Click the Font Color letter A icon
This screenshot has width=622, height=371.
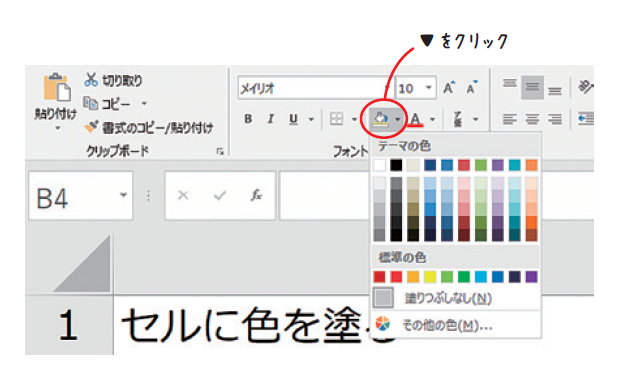pyautogui.click(x=415, y=119)
